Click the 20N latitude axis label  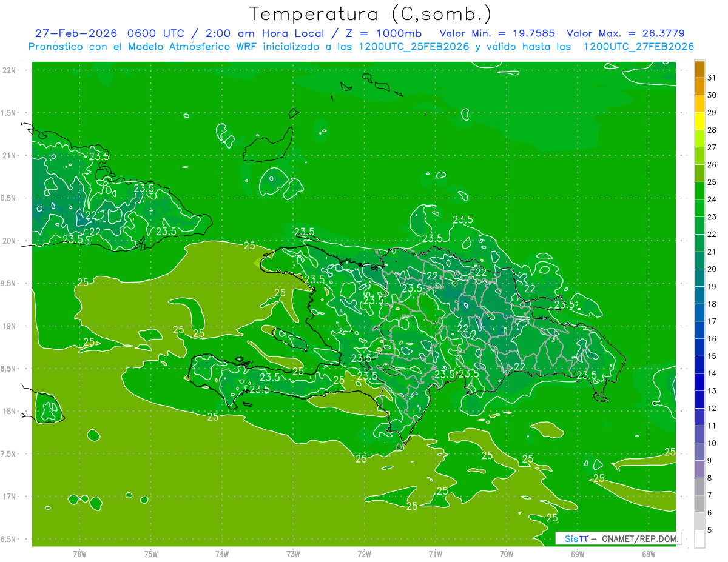tap(10, 241)
